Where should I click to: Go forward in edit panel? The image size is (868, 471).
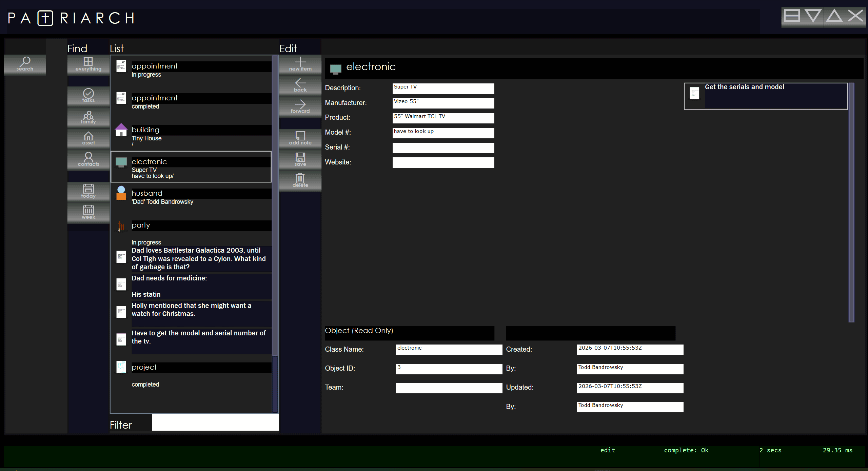pyautogui.click(x=300, y=106)
